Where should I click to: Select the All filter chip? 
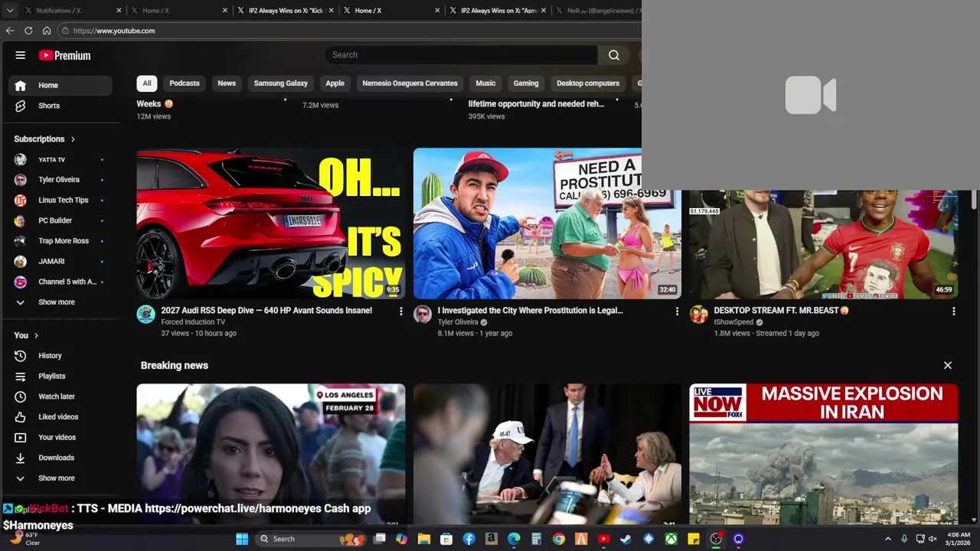tap(147, 83)
